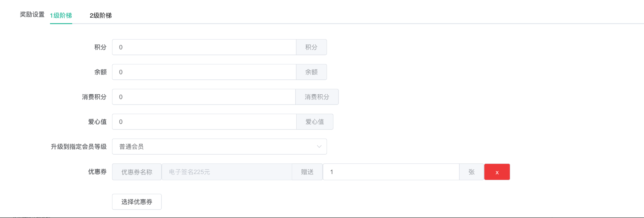Expand member level list via chevron arrow
644x218 pixels.
(x=319, y=147)
